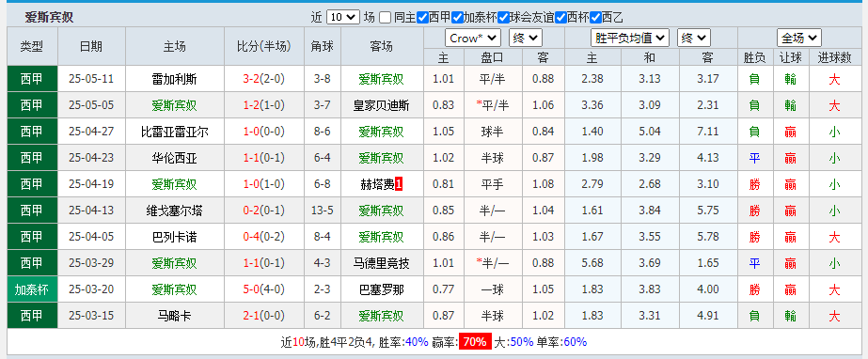Screen dimensions: 868x359
Task: Toggle the 同主 checkbox
Action: [x=386, y=17]
